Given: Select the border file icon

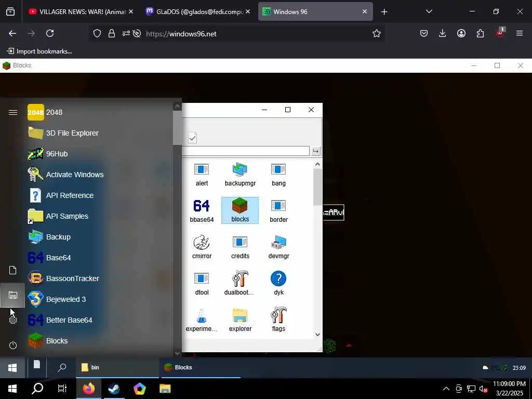Looking at the screenshot, I should click(x=278, y=211).
